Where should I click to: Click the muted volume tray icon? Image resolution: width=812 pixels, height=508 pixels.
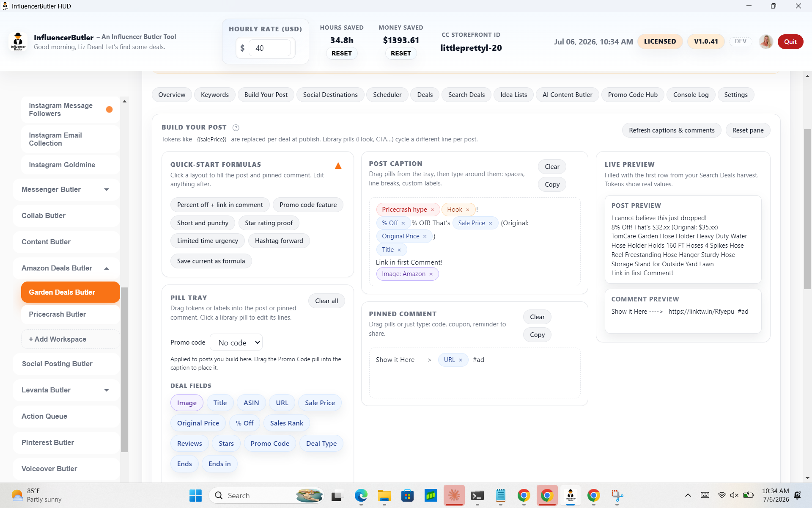[734, 495]
